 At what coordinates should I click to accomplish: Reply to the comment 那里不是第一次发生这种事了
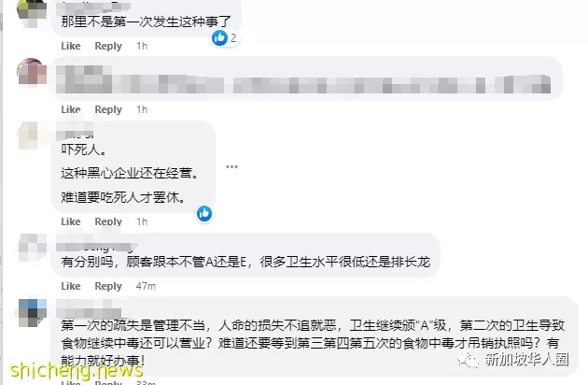(x=108, y=46)
